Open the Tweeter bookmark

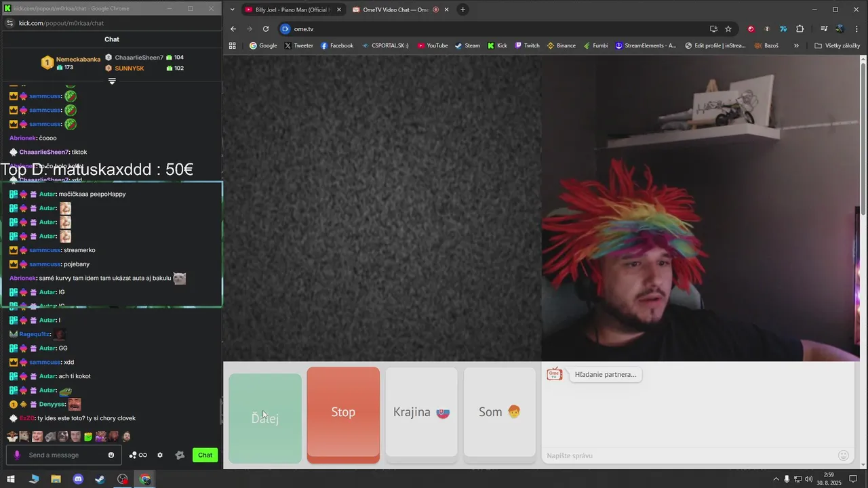point(298,45)
